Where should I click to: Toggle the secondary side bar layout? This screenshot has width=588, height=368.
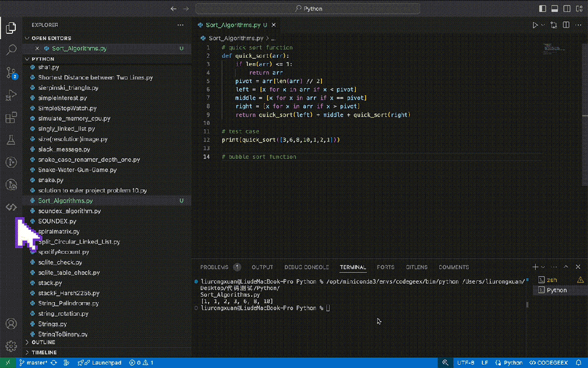click(x=567, y=9)
